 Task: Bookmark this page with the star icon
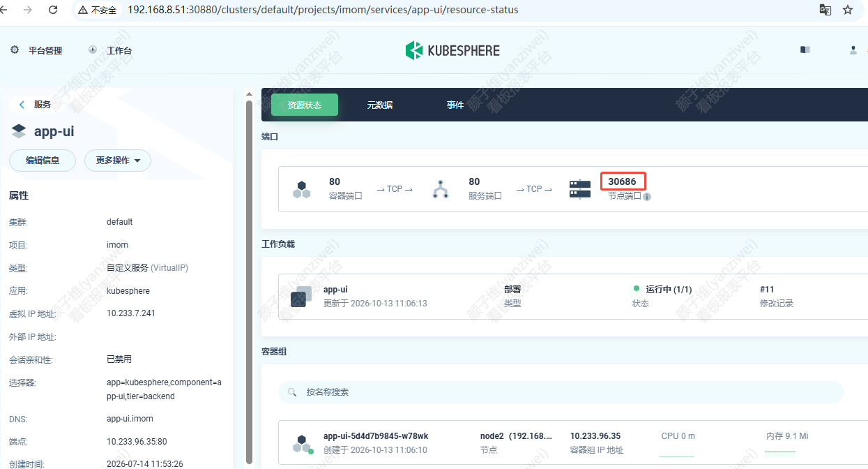coord(848,10)
